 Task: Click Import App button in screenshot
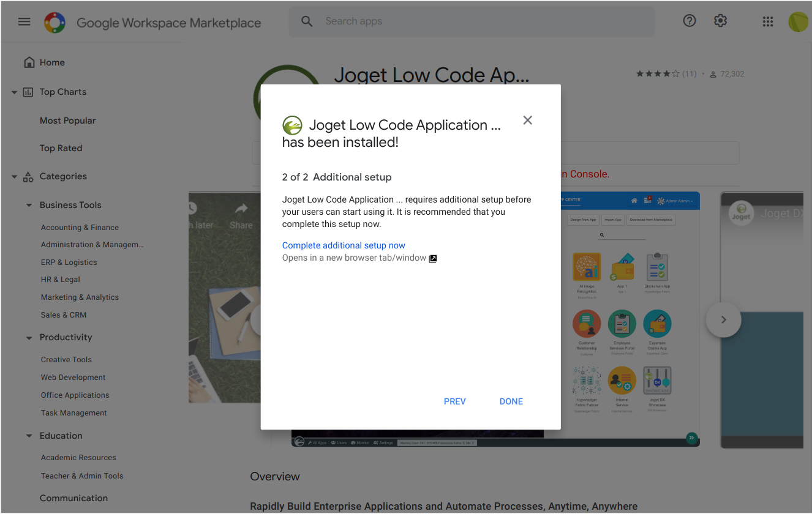[613, 220]
